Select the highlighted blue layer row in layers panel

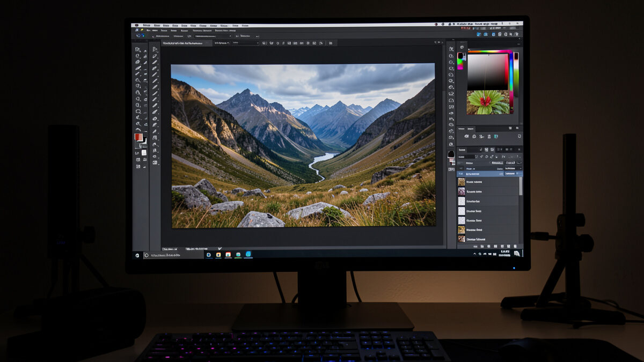[489, 174]
